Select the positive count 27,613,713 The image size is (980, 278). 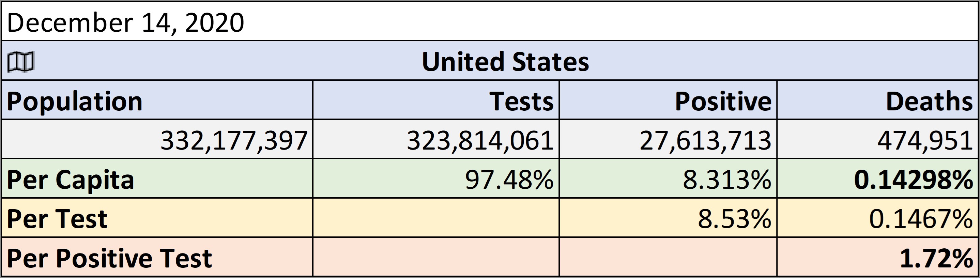668,139
